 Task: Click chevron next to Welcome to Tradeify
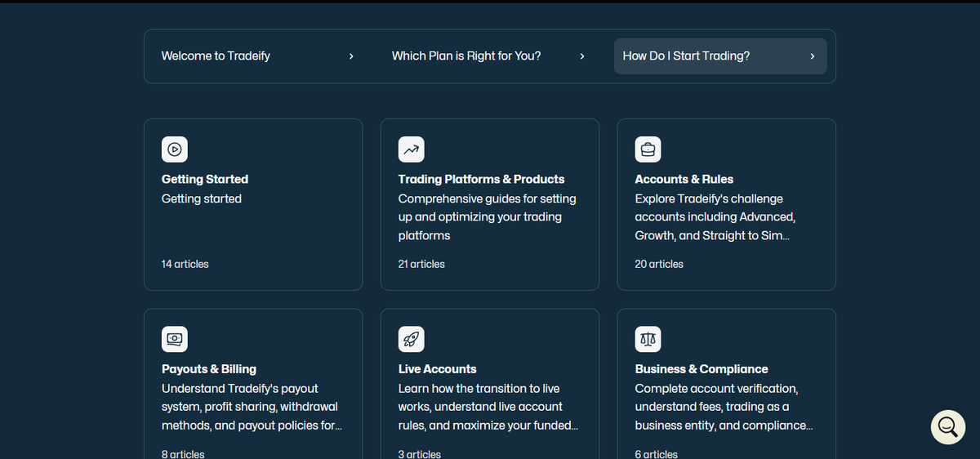coord(351,56)
